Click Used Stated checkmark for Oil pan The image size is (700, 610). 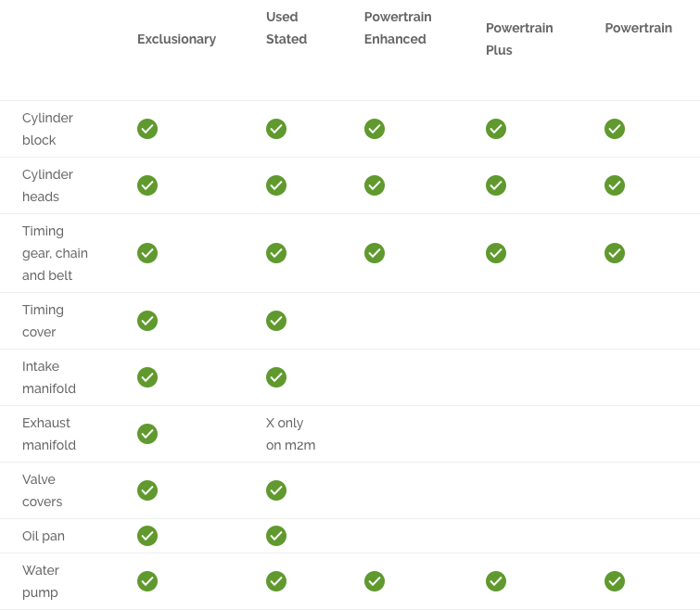pos(276,536)
